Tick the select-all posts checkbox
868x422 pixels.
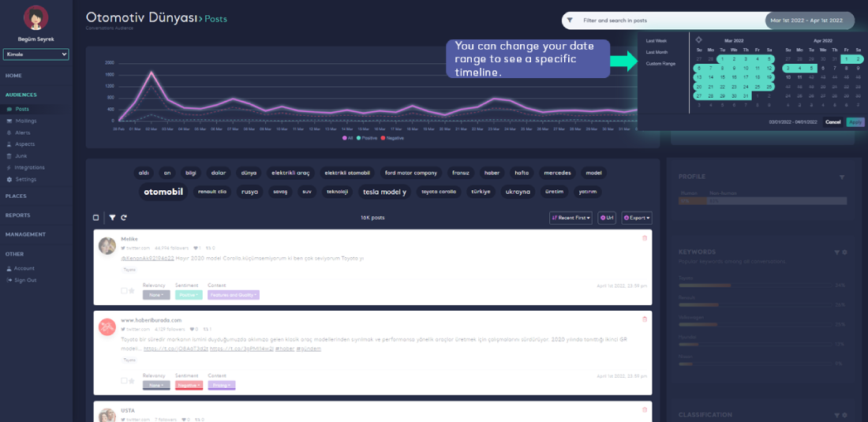pos(96,218)
